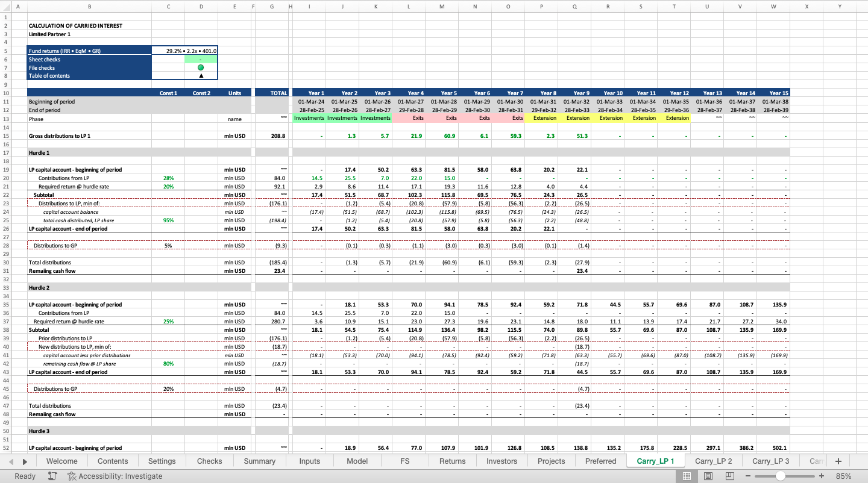Switch to the Projects sheet
Viewport: 868px width, 483px height.
point(552,461)
